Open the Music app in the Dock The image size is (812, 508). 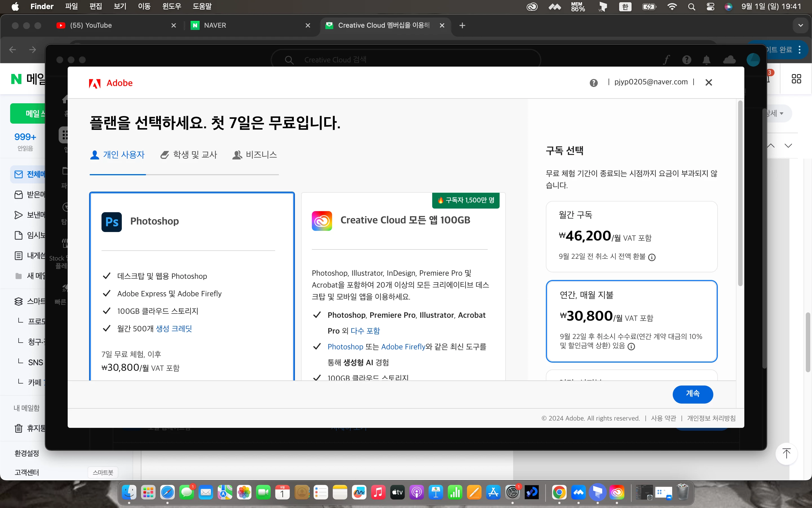tap(378, 492)
